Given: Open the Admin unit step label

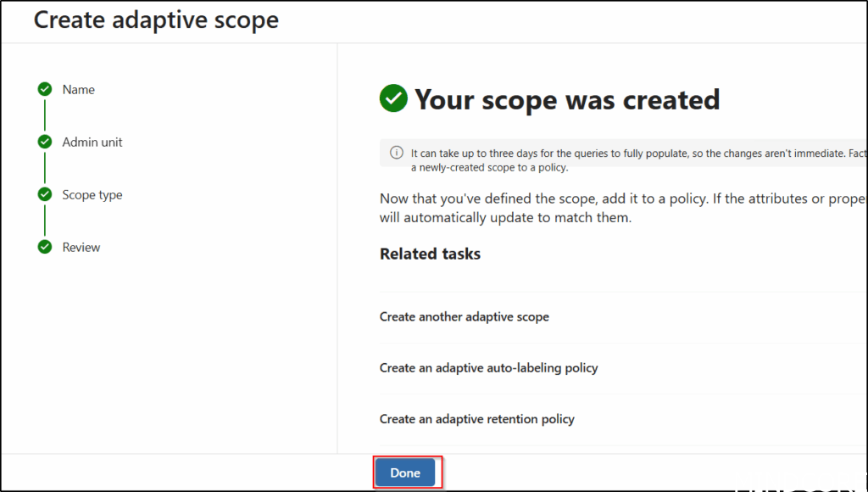Looking at the screenshot, I should tap(92, 143).
